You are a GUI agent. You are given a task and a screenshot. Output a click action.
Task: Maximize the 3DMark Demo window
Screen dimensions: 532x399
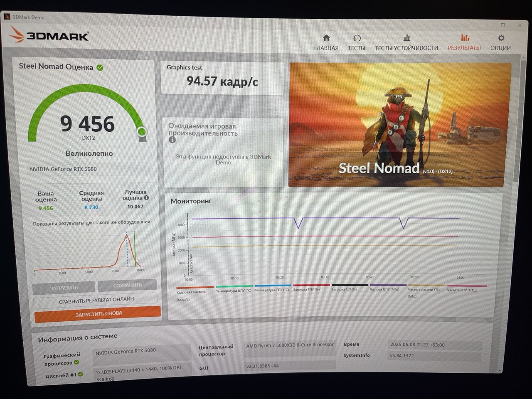click(503, 25)
